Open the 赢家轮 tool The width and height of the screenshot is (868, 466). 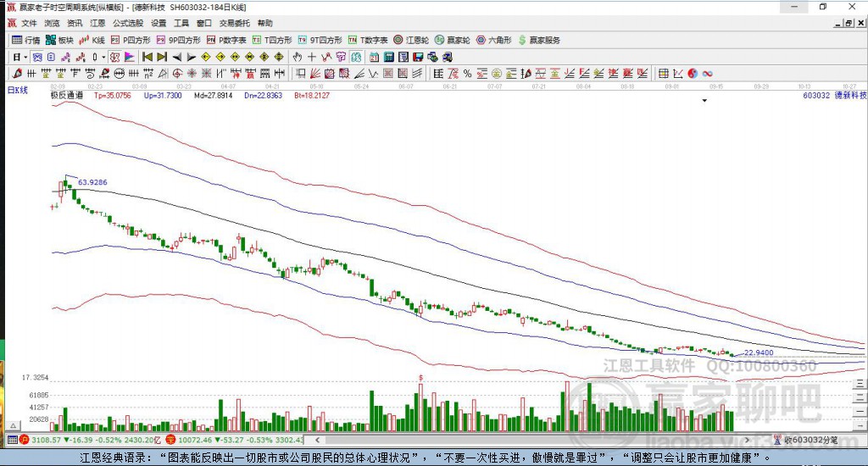click(453, 40)
